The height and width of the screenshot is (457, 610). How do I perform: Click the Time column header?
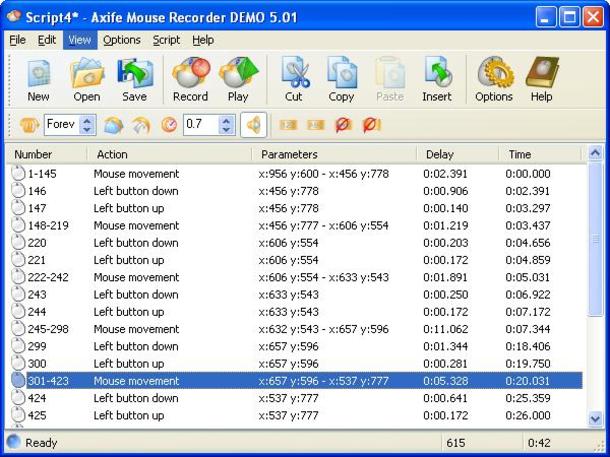point(540,154)
